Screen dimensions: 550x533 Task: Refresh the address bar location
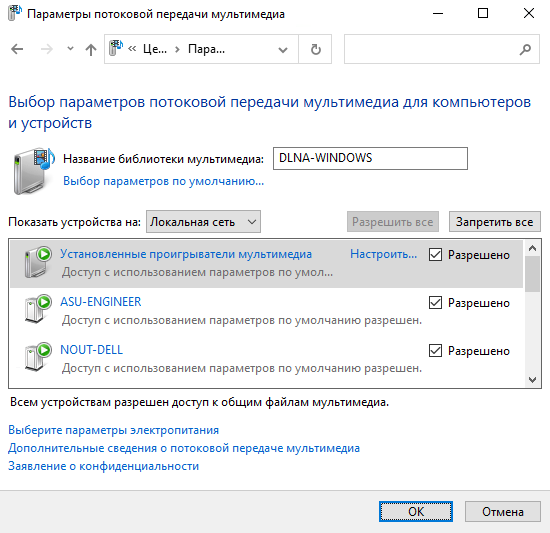315,49
